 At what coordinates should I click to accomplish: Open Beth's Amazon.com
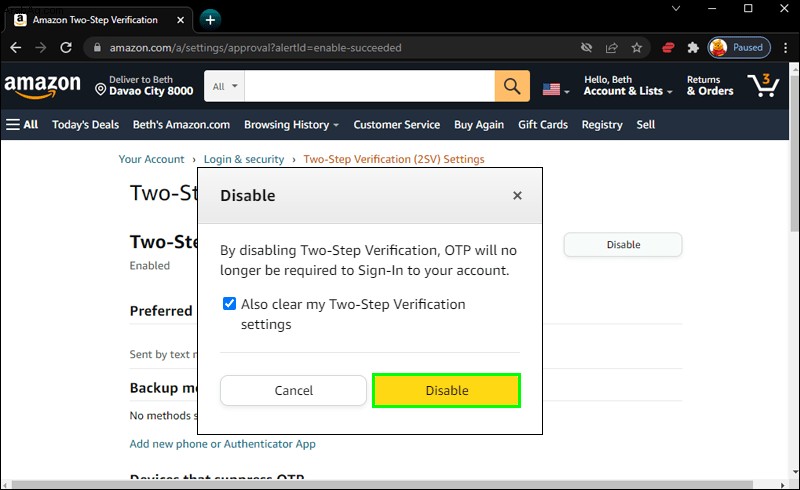(181, 125)
